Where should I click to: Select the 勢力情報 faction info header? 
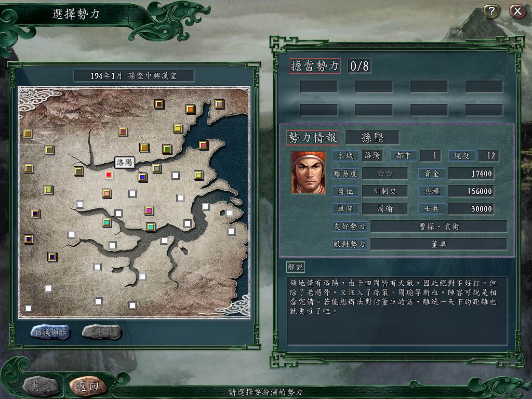312,138
